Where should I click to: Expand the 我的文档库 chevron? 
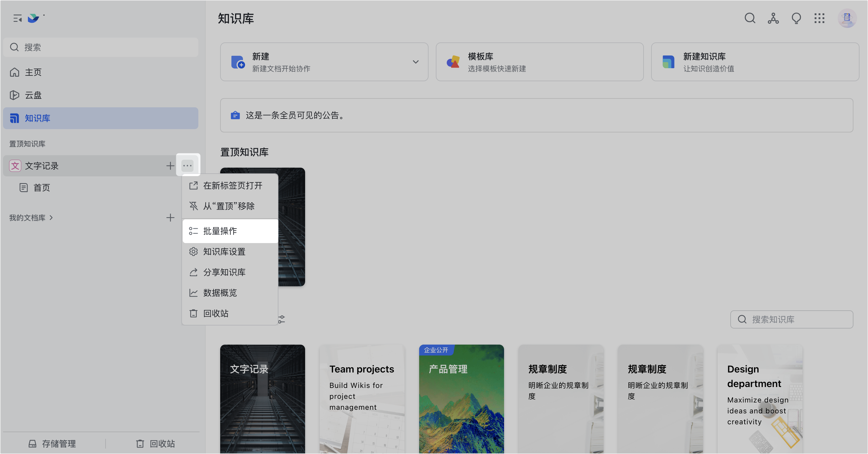(x=51, y=218)
